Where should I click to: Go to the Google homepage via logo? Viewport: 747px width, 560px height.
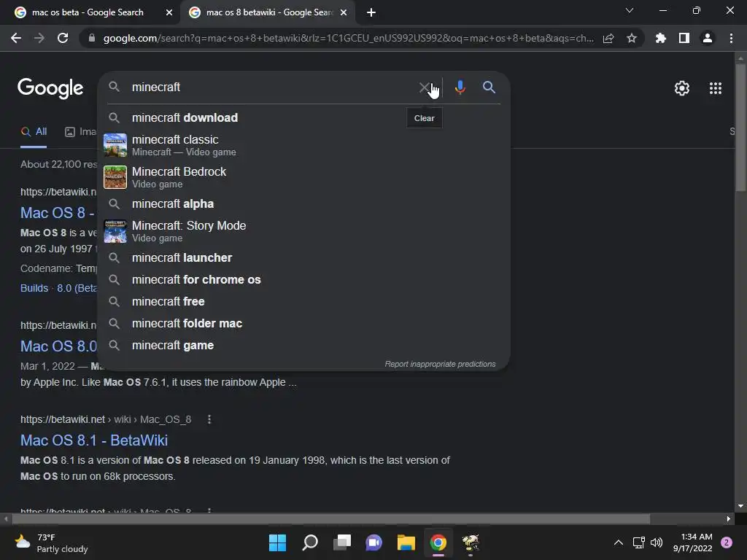click(50, 88)
